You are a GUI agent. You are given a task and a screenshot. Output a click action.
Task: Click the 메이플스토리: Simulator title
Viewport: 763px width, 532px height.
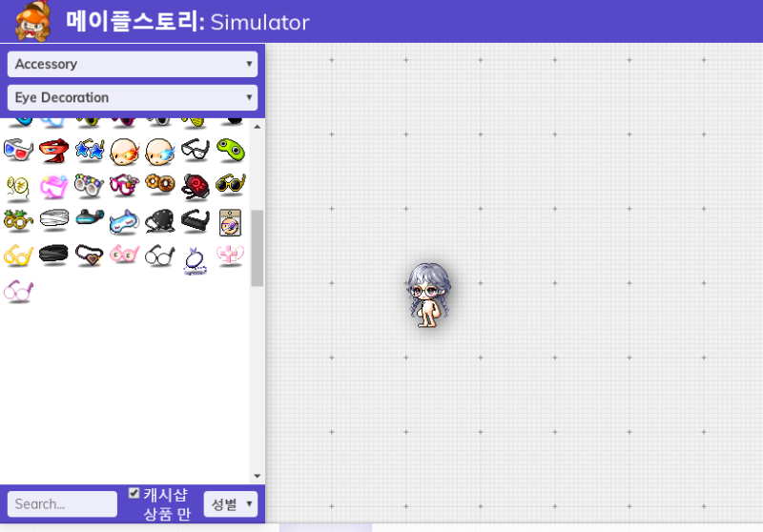tap(187, 22)
